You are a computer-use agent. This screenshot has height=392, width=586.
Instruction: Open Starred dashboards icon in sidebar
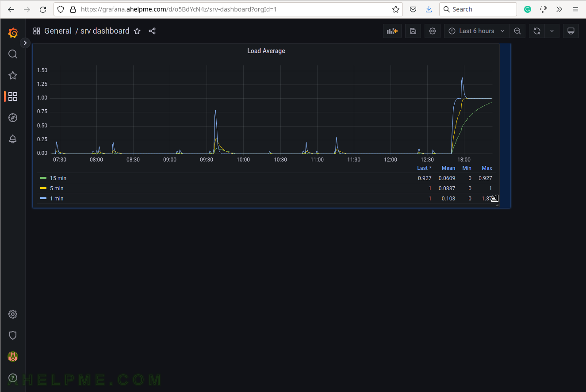pos(13,75)
